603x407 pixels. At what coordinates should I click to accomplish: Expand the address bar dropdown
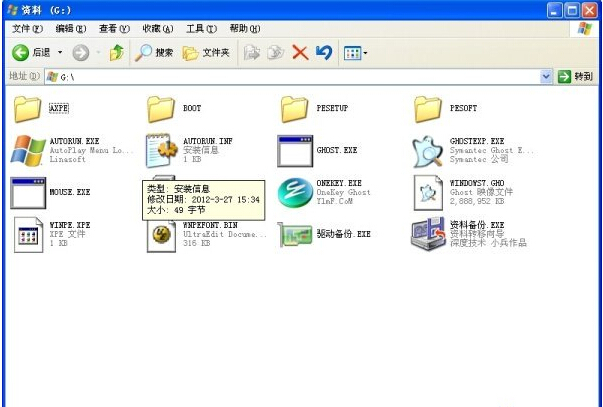pyautogui.click(x=545, y=77)
